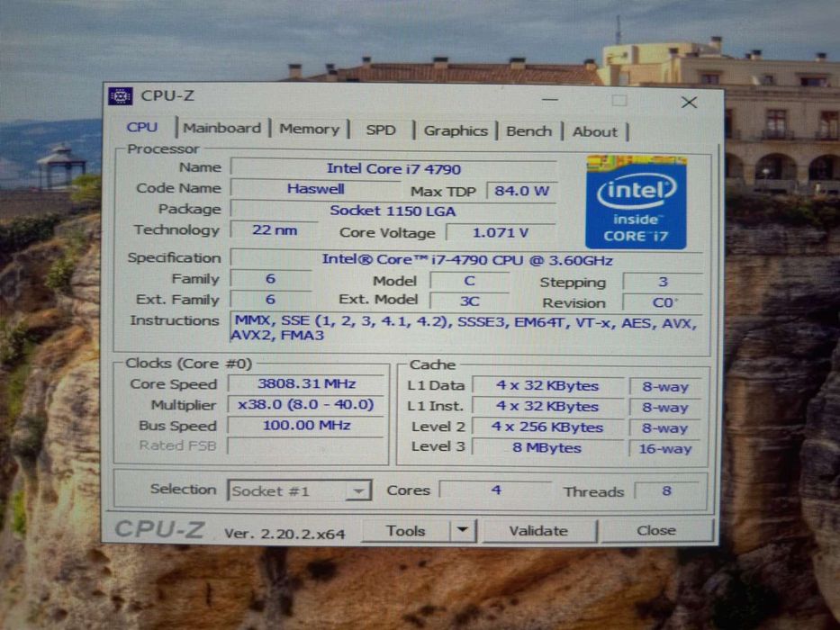This screenshot has width=840, height=630.
Task: Click the Package value "Socket 1150 LGA"
Action: [393, 211]
